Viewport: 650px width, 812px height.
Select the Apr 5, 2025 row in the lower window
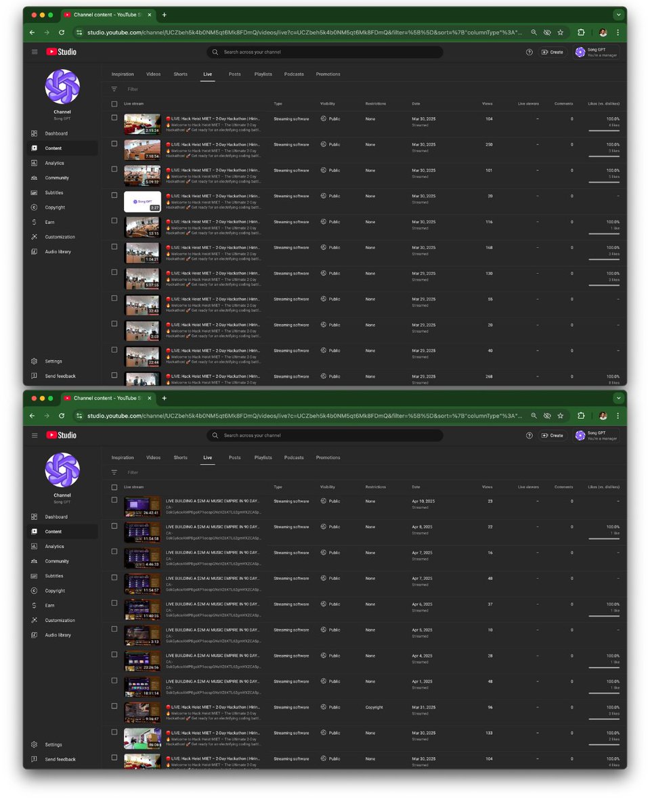[x=114, y=629]
